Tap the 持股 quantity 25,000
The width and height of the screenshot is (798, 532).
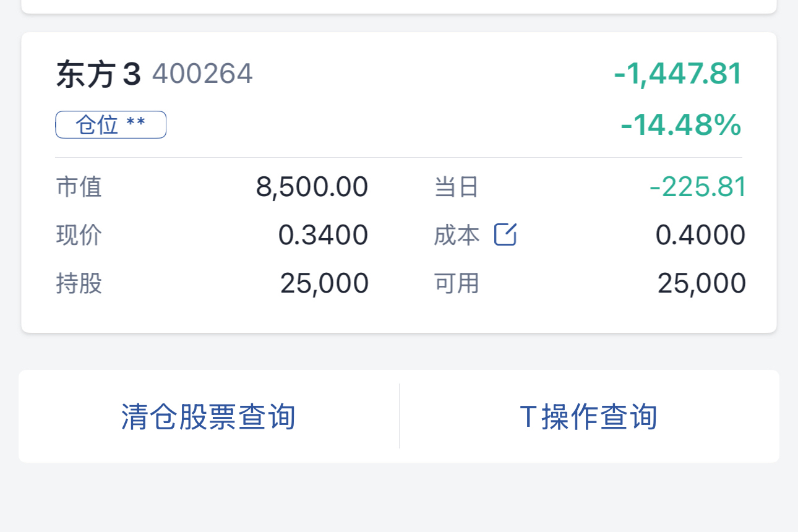325,283
